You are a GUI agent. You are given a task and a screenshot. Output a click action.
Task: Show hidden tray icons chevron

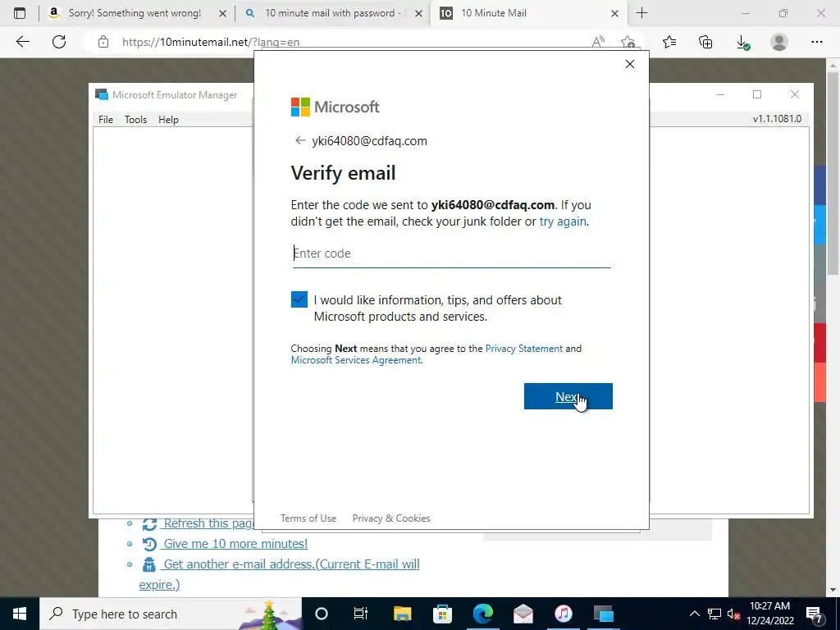[x=694, y=614]
